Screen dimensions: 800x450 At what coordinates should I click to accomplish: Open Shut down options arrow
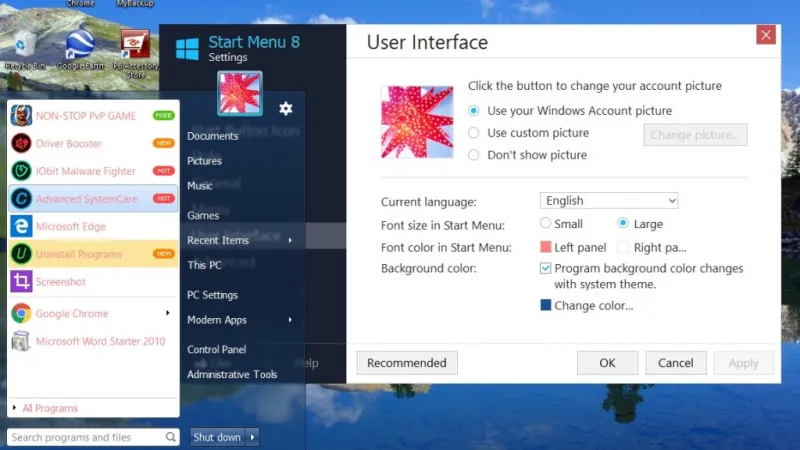[252, 437]
